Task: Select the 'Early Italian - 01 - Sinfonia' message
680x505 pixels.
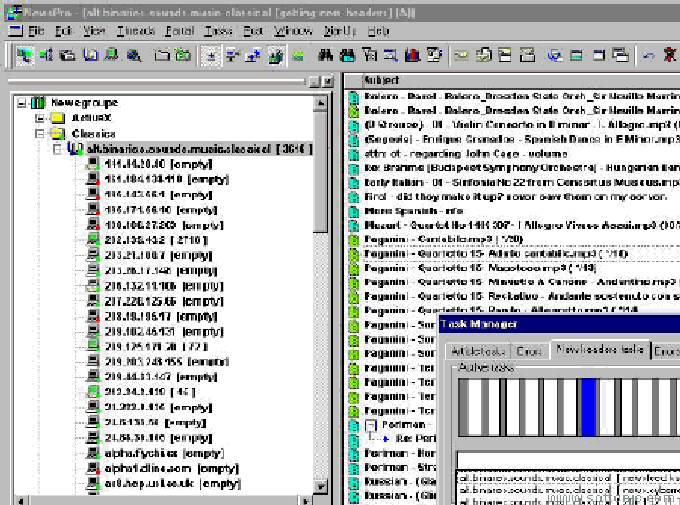Action: point(520,183)
